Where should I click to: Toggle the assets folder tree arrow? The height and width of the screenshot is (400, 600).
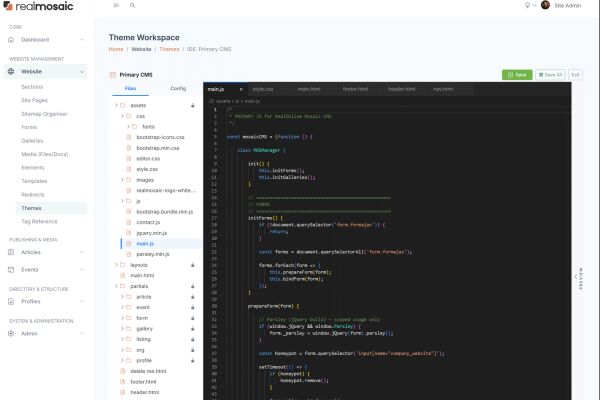(x=116, y=105)
